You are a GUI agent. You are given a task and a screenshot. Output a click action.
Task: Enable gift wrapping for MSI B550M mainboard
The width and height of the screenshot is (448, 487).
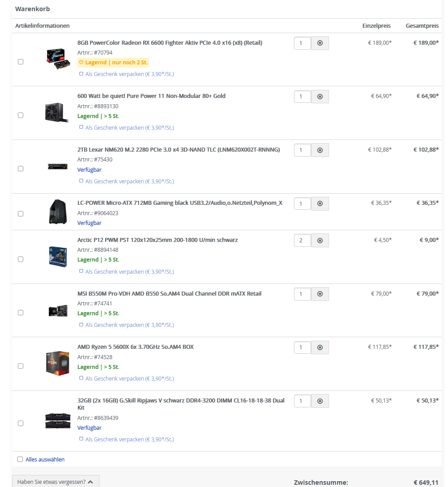pyautogui.click(x=81, y=325)
